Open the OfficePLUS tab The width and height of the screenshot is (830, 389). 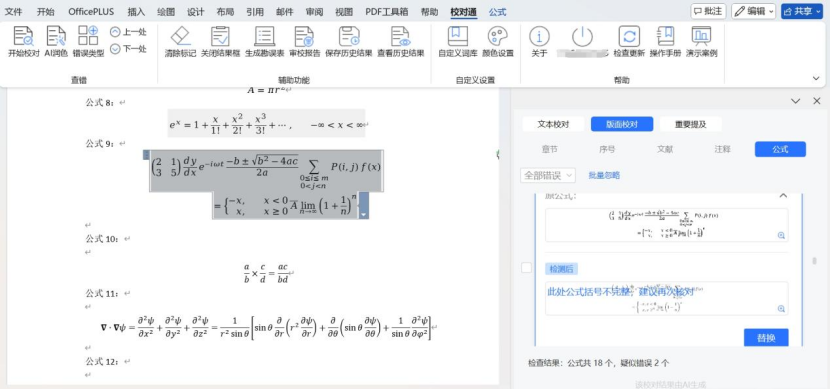tap(91, 12)
